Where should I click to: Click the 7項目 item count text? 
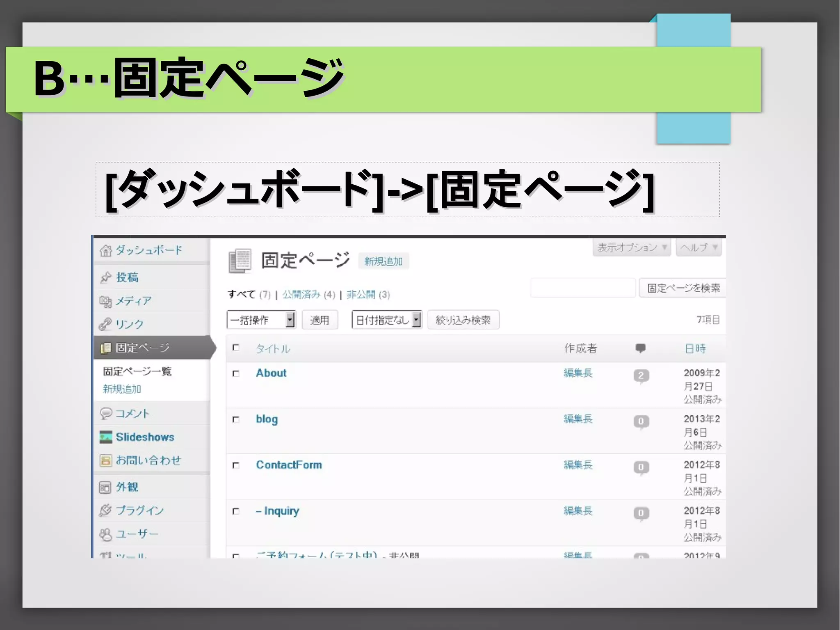click(708, 320)
